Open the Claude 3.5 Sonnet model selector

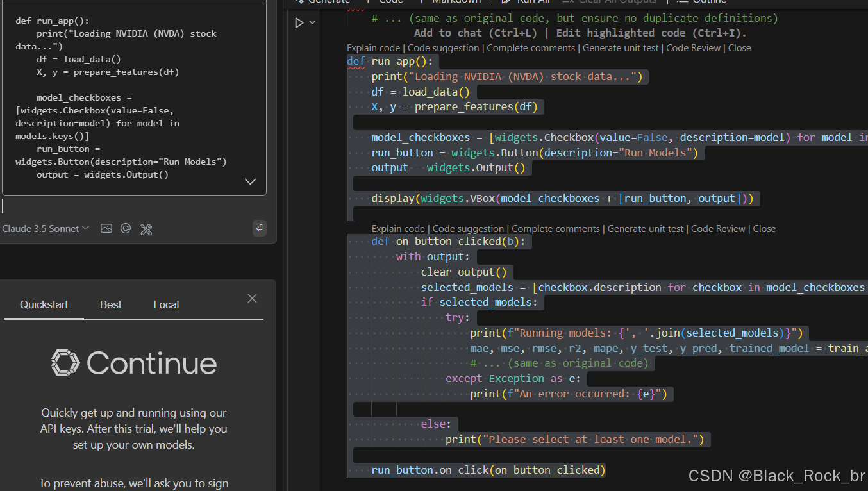(x=45, y=228)
